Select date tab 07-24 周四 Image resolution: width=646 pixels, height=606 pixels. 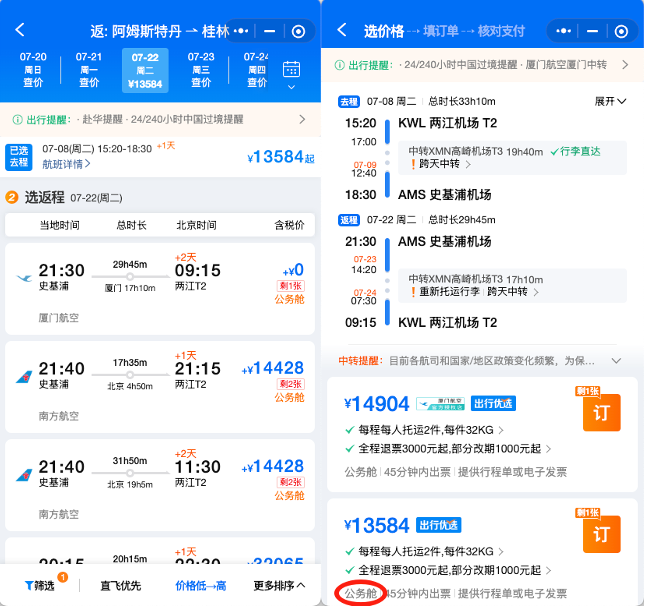(256, 70)
